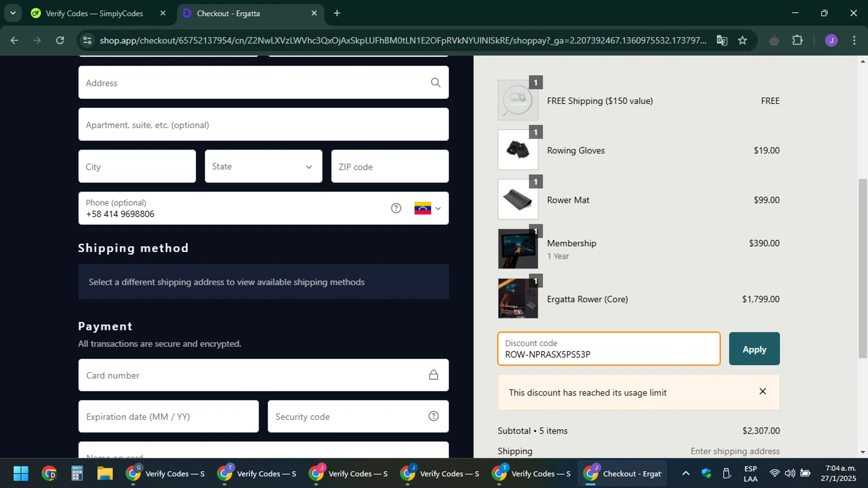The height and width of the screenshot is (488, 868).
Task: Open the Chrome profile avatar
Action: coord(832,41)
